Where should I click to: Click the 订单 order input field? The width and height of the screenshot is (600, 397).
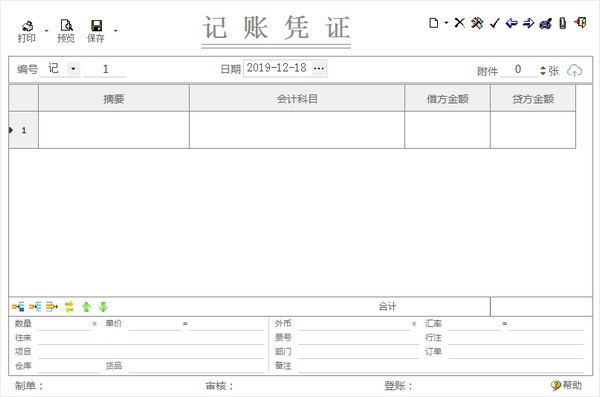pos(516,352)
